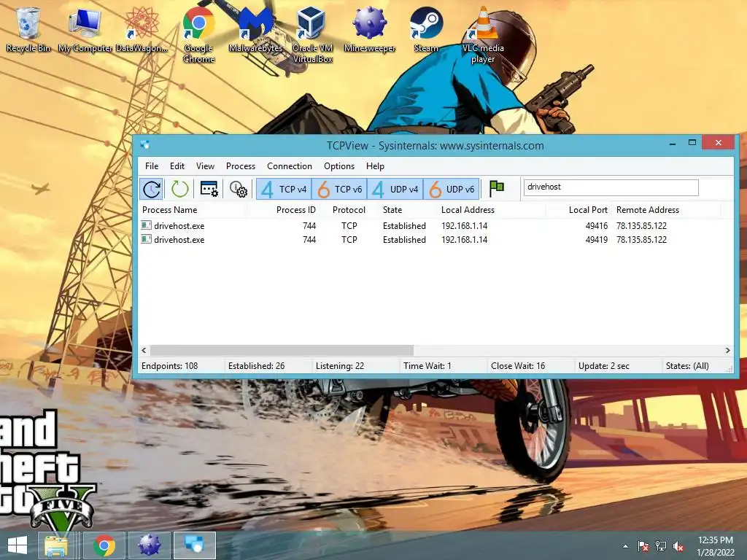
Task: Open the Connection menu
Action: point(289,166)
